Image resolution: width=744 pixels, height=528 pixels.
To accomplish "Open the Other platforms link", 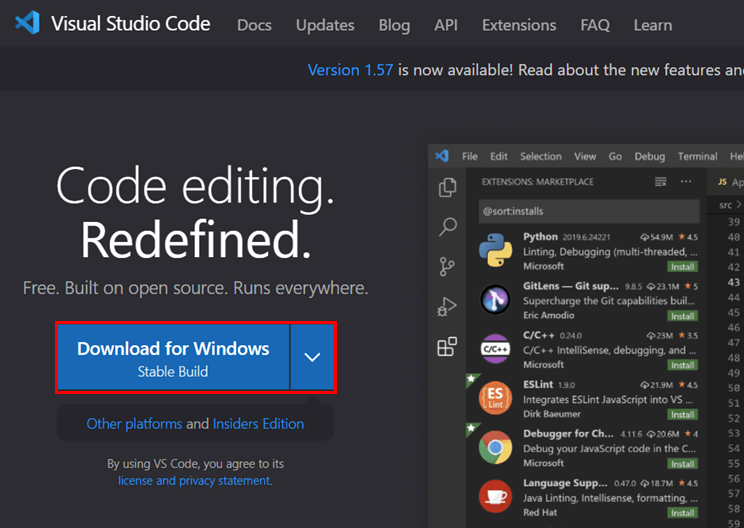I will pos(134,424).
